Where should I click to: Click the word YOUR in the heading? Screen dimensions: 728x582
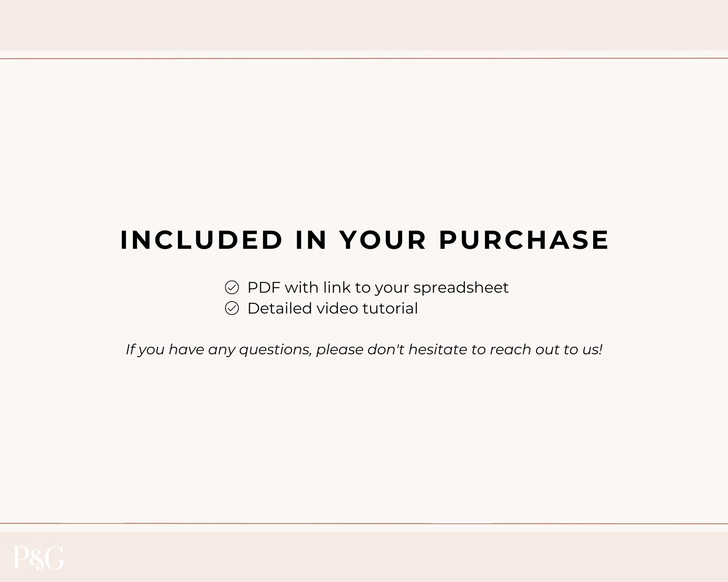point(383,240)
